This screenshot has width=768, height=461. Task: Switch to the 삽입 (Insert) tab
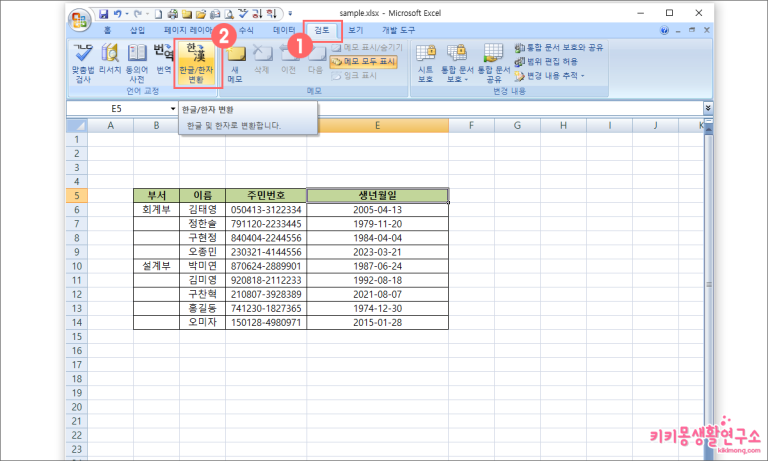coord(137,30)
